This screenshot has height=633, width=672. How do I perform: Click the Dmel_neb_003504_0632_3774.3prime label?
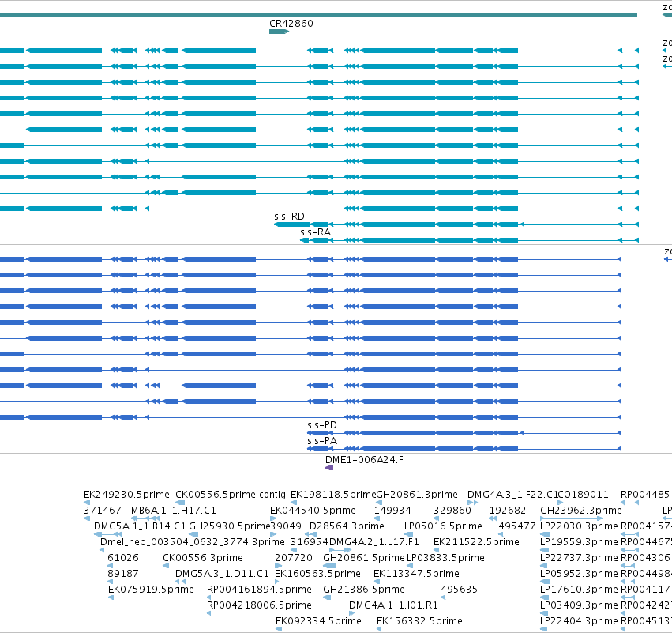[x=193, y=542]
